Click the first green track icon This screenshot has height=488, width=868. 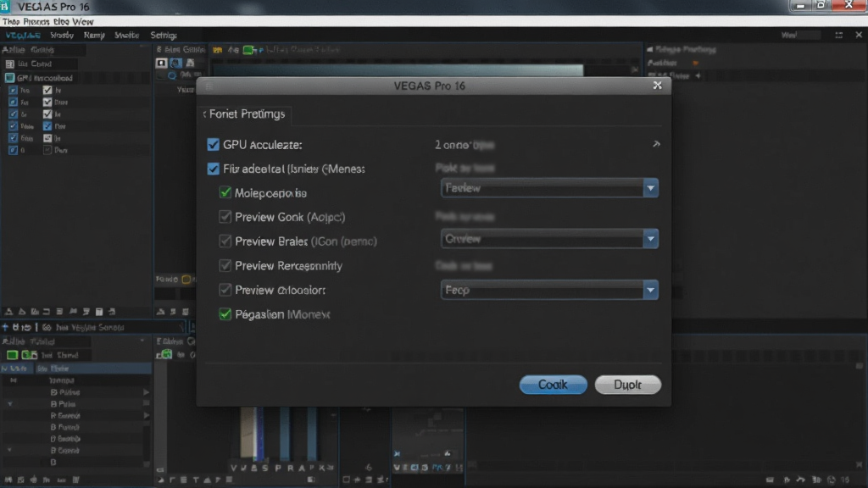click(12, 355)
